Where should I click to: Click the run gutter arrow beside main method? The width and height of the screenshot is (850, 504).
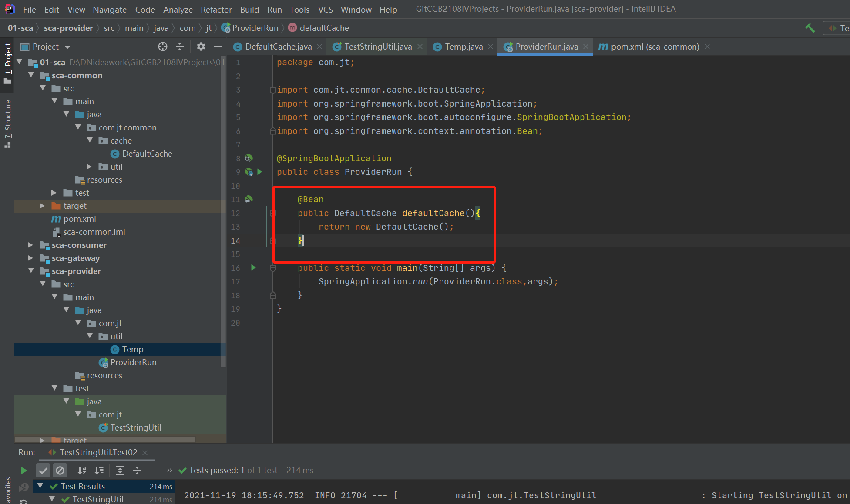click(253, 268)
